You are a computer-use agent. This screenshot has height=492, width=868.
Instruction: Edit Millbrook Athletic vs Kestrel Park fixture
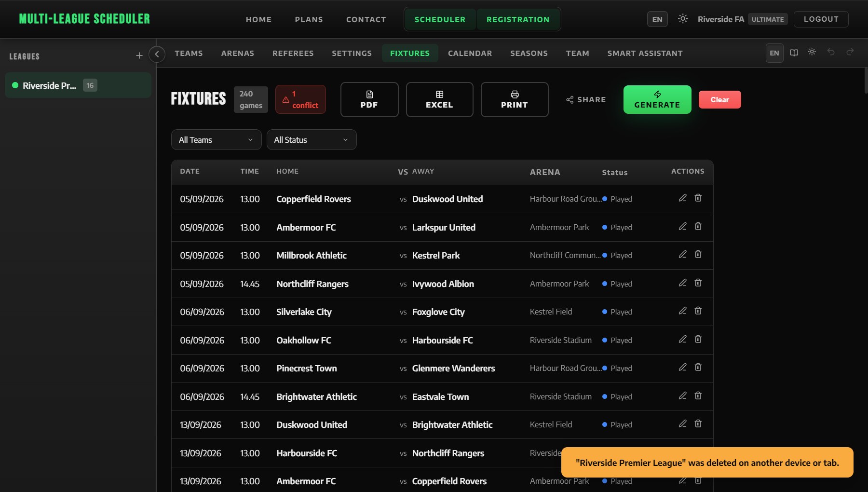[x=683, y=254]
